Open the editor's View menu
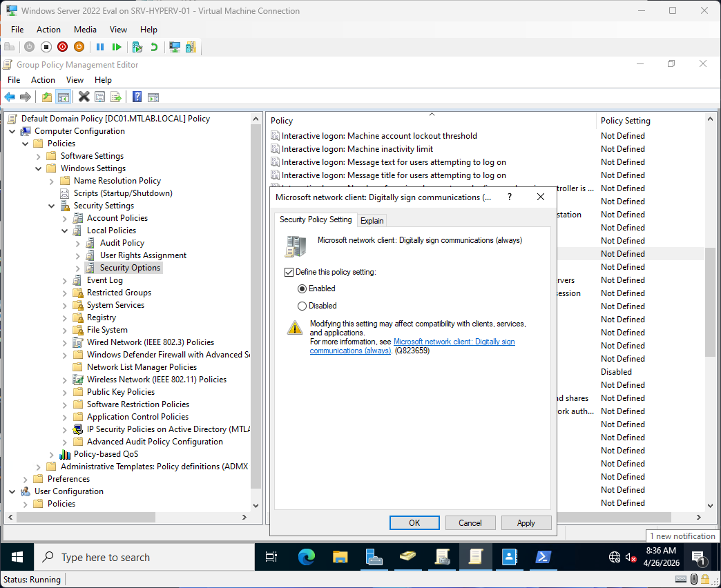The width and height of the screenshot is (721, 588). 75,80
